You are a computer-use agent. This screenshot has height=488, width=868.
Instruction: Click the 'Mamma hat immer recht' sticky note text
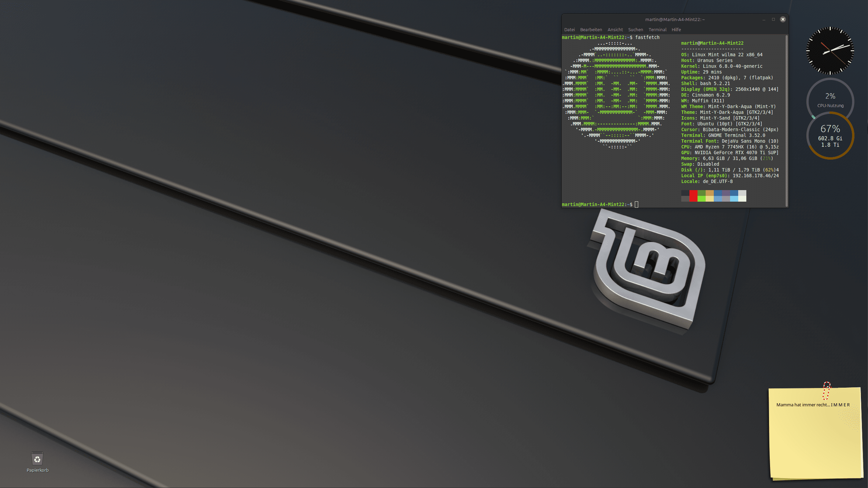(x=813, y=405)
